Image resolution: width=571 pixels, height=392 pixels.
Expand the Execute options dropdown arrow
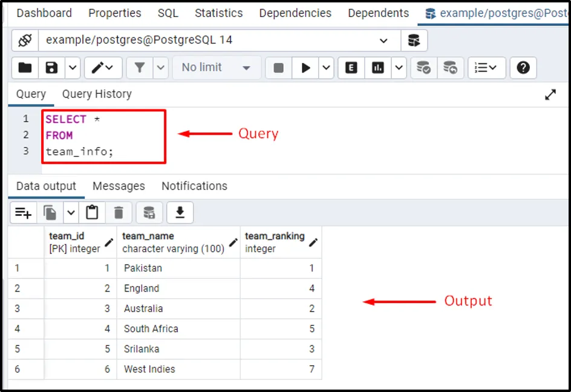coord(326,68)
